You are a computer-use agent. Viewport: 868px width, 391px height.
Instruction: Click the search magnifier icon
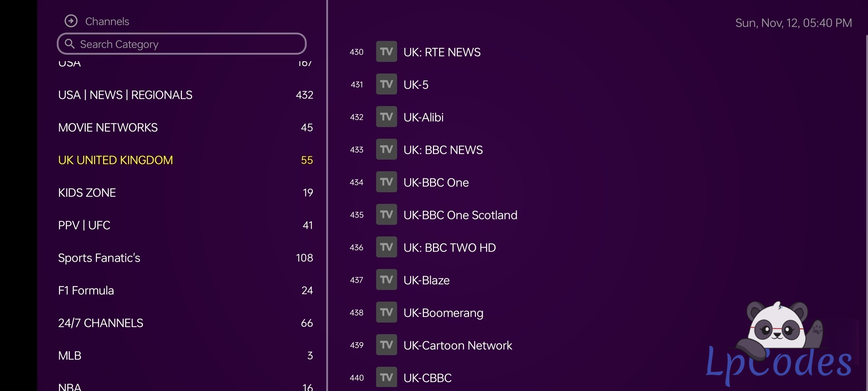[x=69, y=44]
